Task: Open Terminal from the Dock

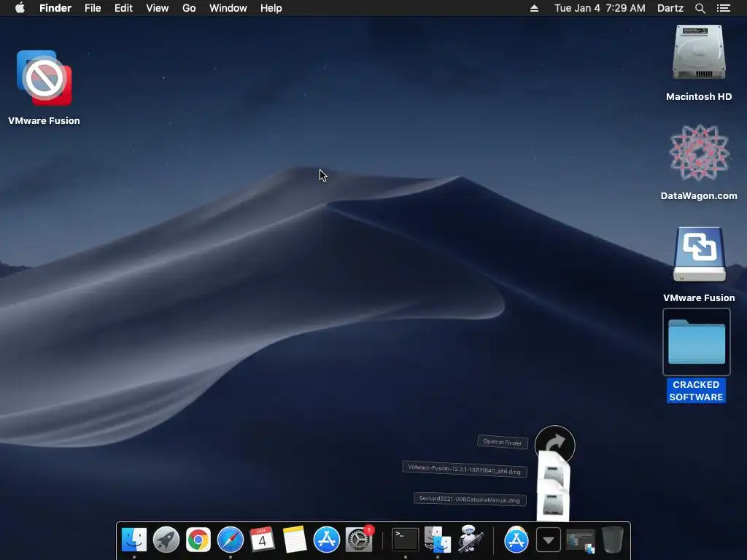Action: click(x=406, y=540)
